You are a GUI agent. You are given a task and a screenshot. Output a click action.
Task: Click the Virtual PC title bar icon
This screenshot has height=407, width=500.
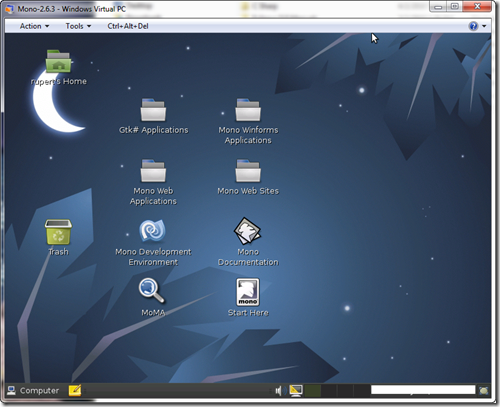(x=10, y=9)
